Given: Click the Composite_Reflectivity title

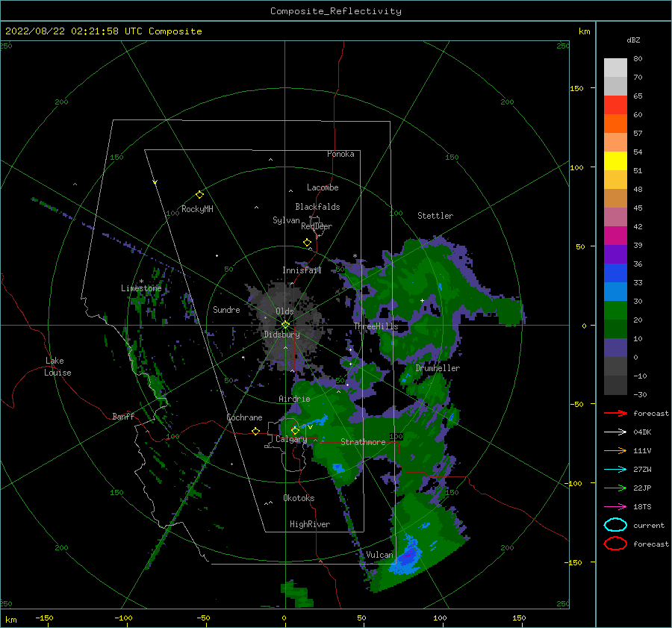Looking at the screenshot, I should [336, 11].
